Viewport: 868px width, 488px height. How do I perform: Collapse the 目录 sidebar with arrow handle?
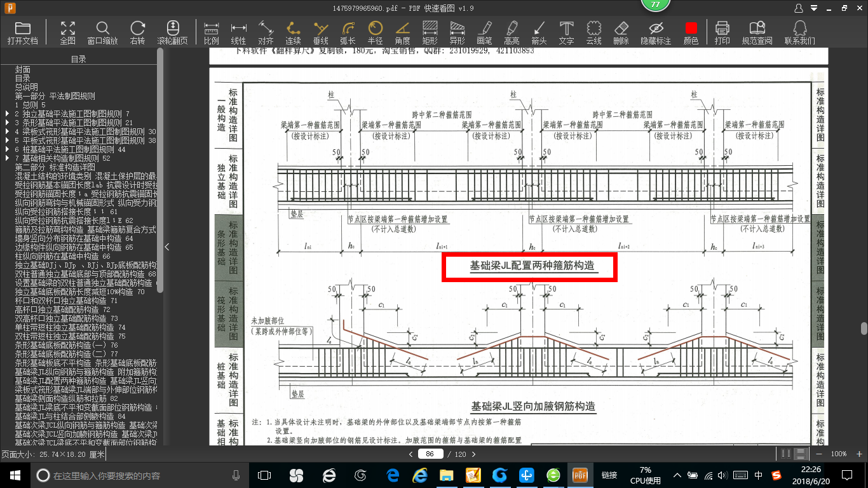tap(166, 247)
